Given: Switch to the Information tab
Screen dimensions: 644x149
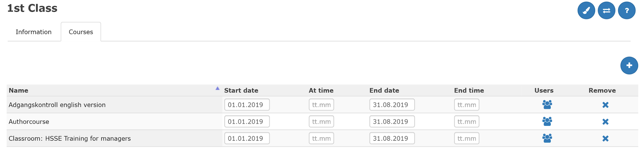Looking at the screenshot, I should pos(34,32).
